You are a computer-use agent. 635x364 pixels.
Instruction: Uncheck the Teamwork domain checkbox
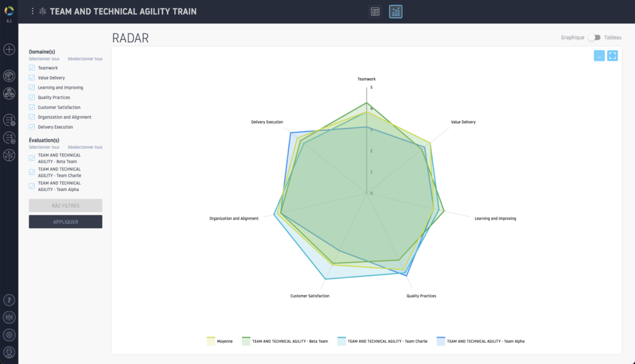(32, 68)
